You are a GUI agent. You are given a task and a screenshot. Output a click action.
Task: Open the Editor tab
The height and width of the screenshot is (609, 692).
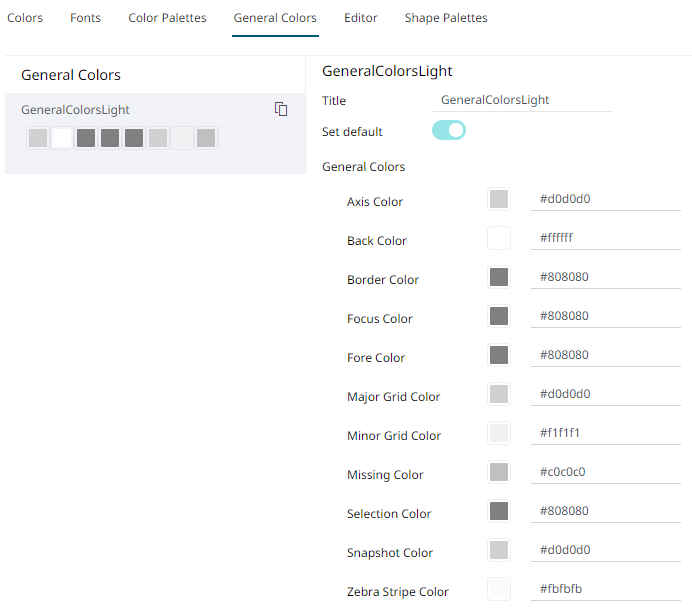(360, 18)
